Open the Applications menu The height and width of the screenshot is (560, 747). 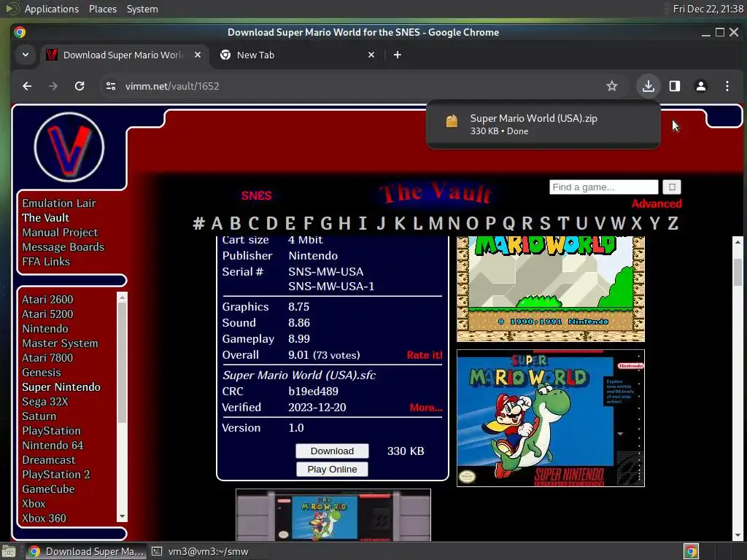[52, 9]
